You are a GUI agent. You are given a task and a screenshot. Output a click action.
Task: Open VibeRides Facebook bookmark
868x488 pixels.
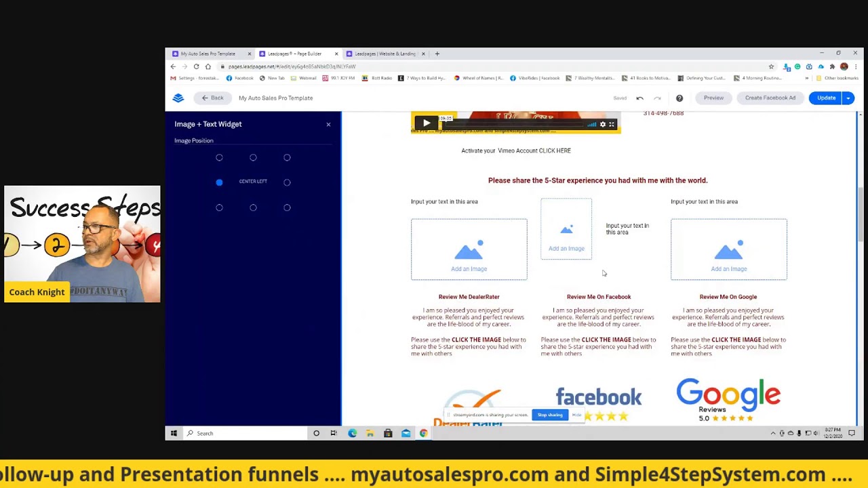(x=534, y=78)
